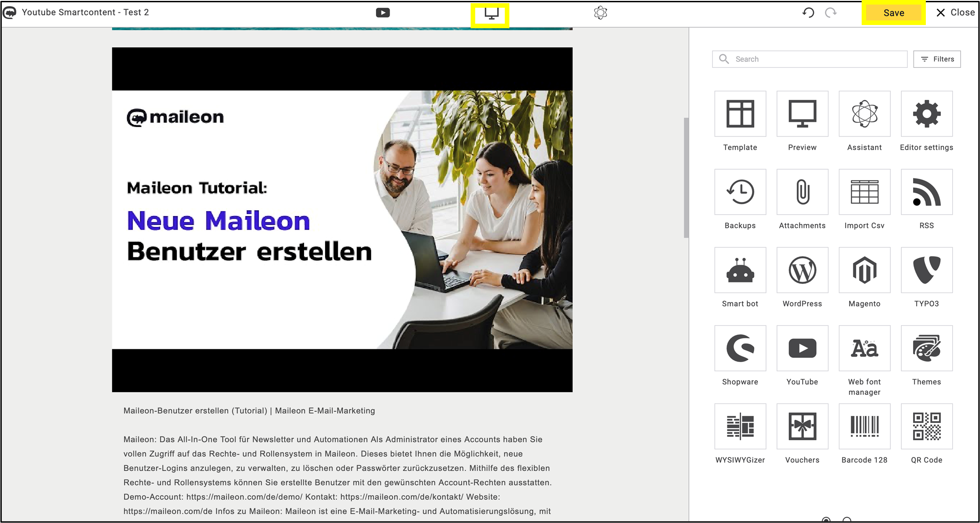Open the WordPress tile
Viewport: 980px width, 523px height.
pyautogui.click(x=802, y=270)
